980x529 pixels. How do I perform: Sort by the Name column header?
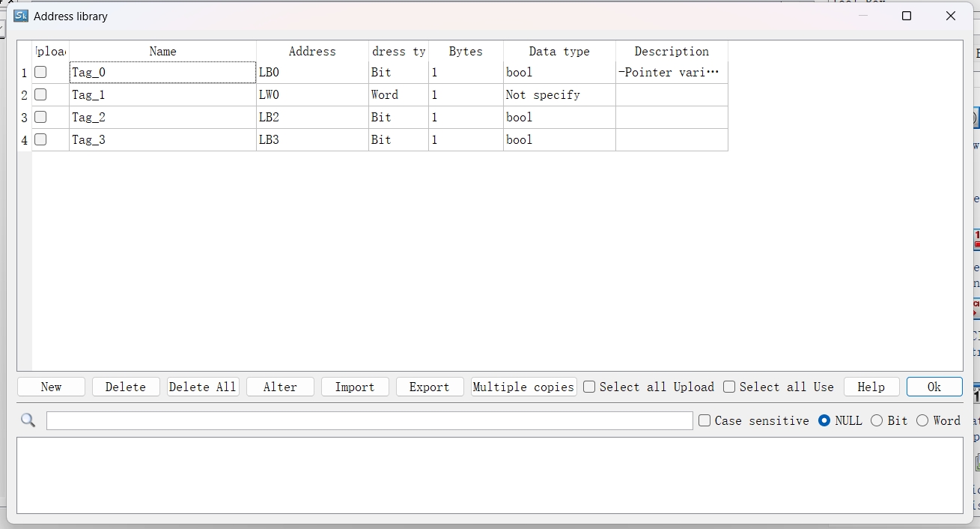pos(162,51)
